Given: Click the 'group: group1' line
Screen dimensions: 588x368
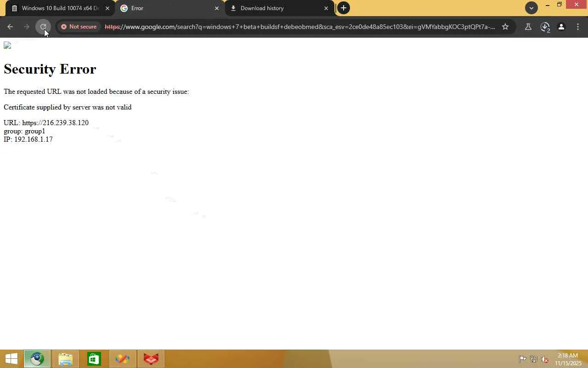Looking at the screenshot, I should point(24,131).
